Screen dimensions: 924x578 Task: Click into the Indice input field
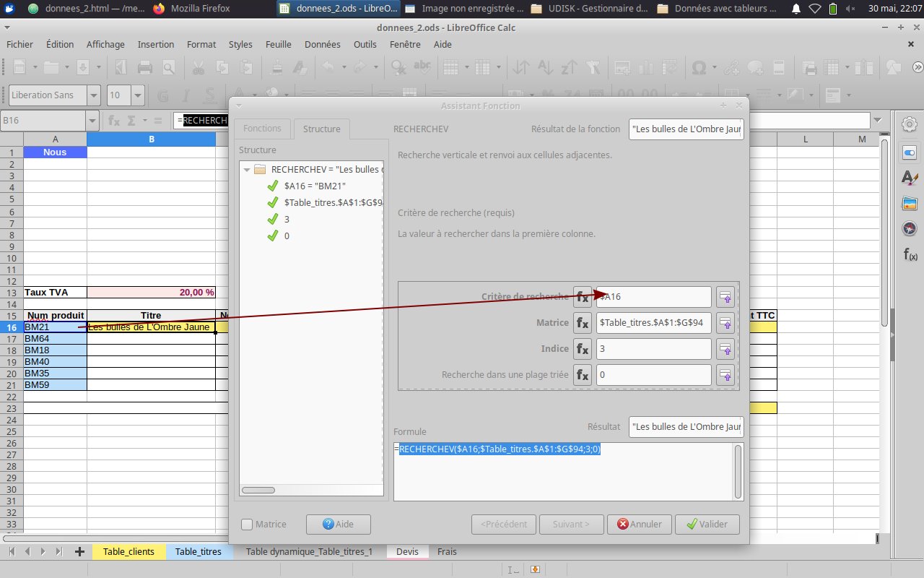pos(653,349)
